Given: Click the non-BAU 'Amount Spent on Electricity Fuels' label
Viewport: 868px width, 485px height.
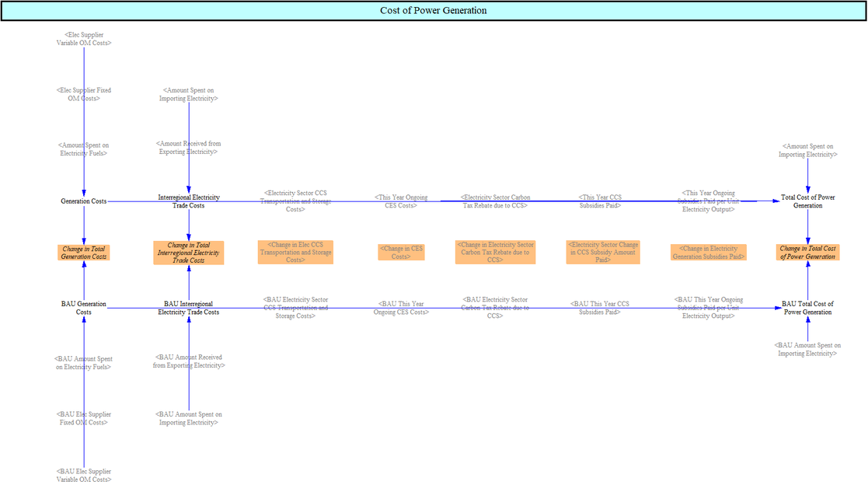Looking at the screenshot, I should (x=84, y=149).
